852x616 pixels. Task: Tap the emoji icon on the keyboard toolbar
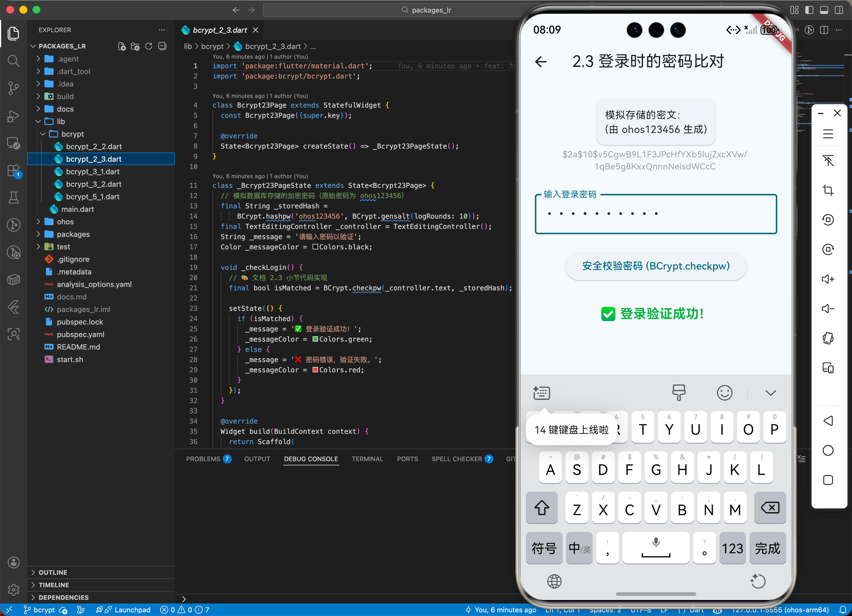724,393
